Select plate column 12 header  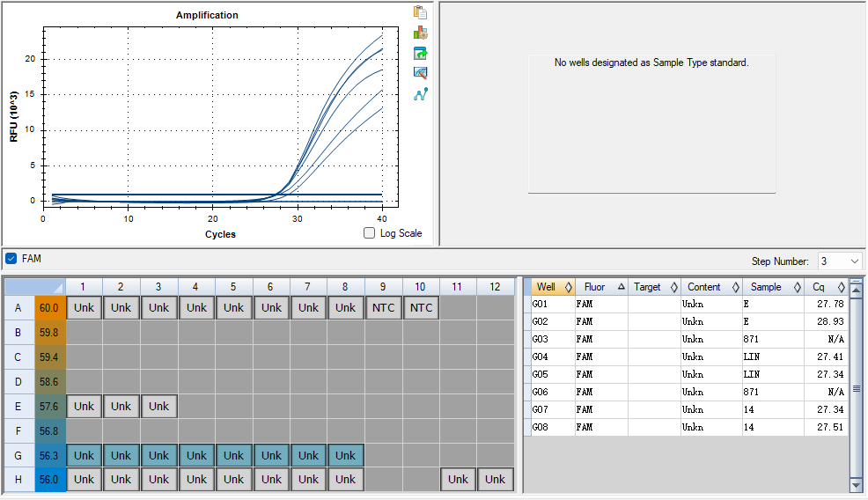tap(495, 287)
